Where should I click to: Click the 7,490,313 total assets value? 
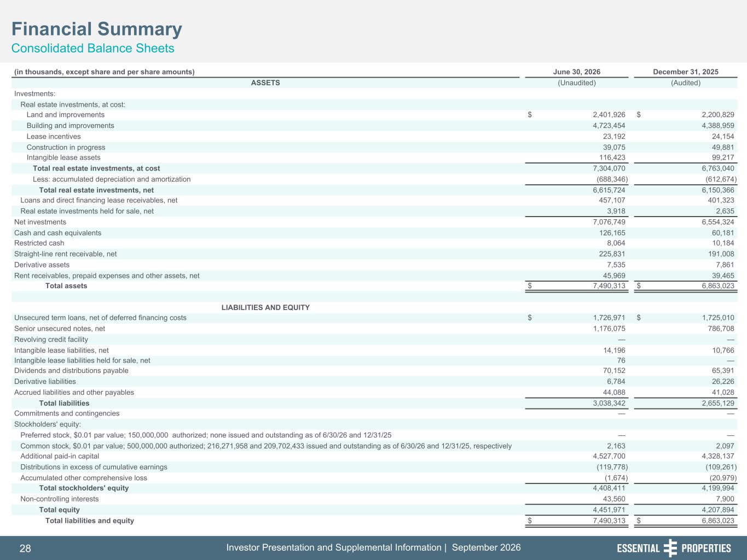click(x=609, y=286)
